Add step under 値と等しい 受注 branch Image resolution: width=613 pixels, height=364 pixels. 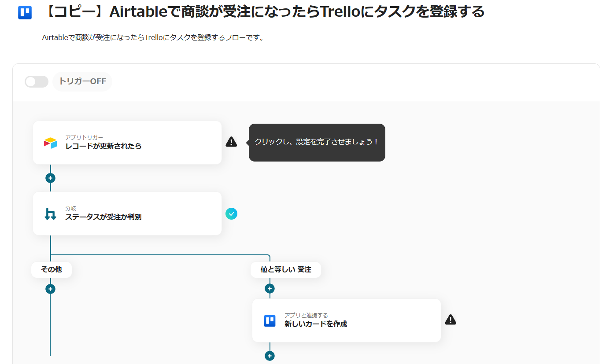pos(270,288)
